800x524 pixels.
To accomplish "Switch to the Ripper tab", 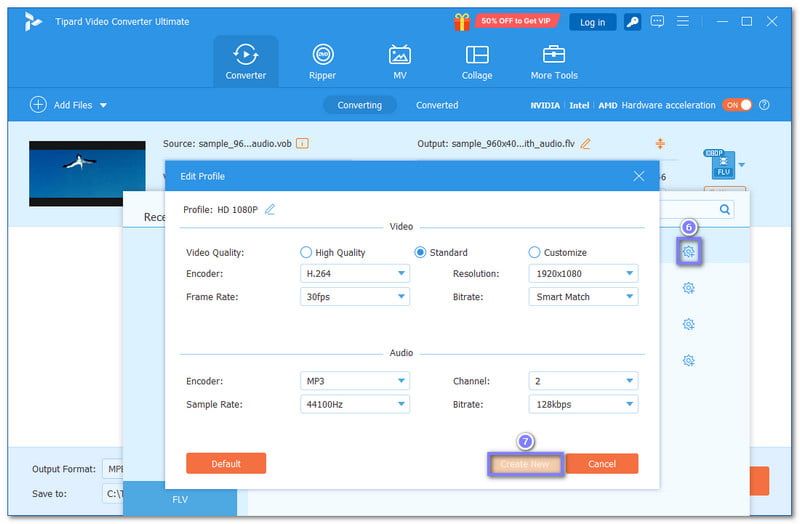I will click(x=322, y=61).
